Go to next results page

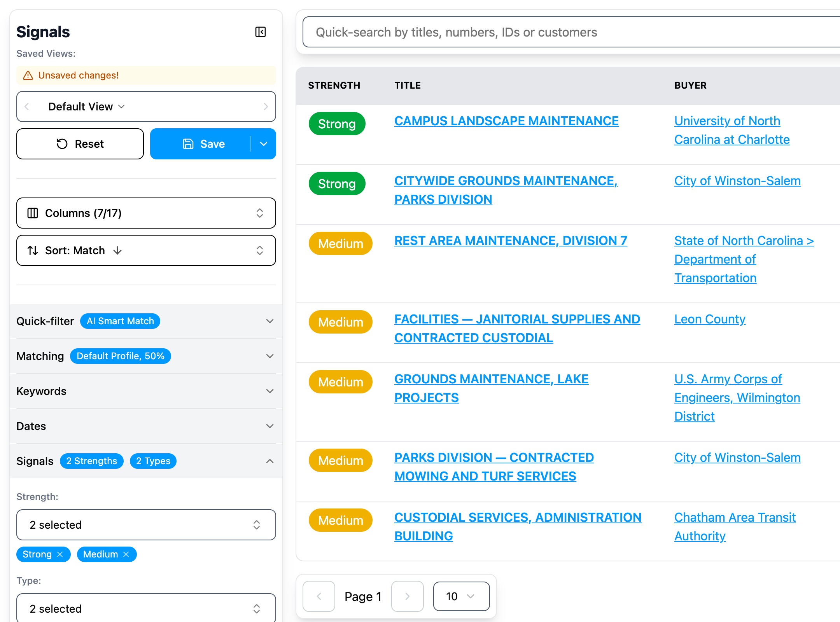click(408, 596)
